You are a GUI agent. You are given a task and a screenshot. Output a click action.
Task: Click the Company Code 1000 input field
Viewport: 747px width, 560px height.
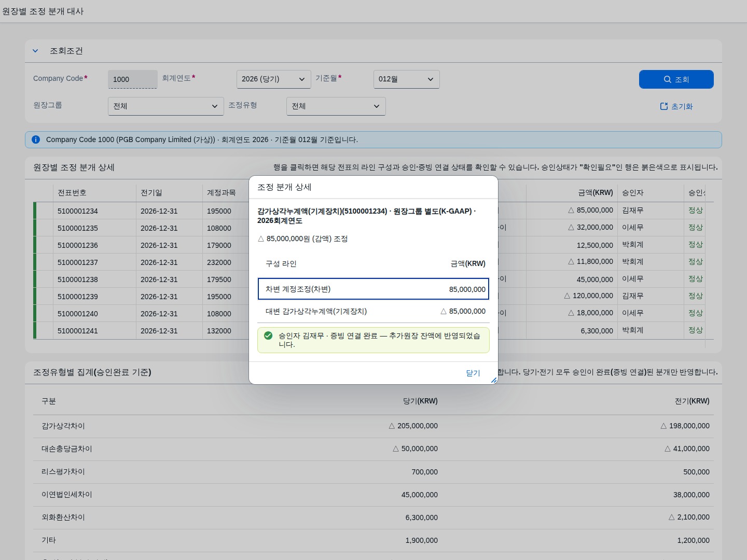132,79
